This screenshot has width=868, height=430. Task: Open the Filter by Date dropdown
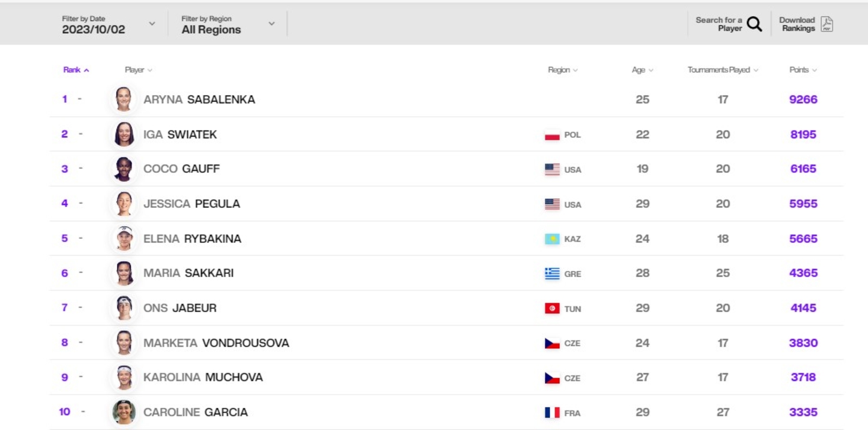click(x=108, y=24)
